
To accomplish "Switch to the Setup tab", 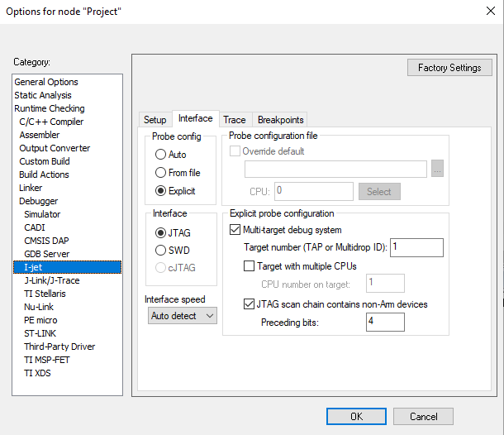I will [155, 120].
